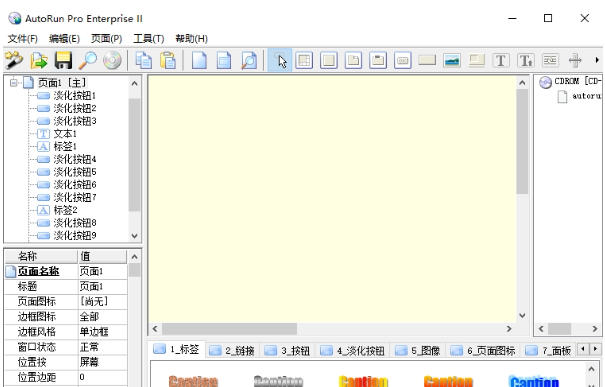Copy selection with the copy icon
The height and width of the screenshot is (387, 605).
tap(144, 61)
